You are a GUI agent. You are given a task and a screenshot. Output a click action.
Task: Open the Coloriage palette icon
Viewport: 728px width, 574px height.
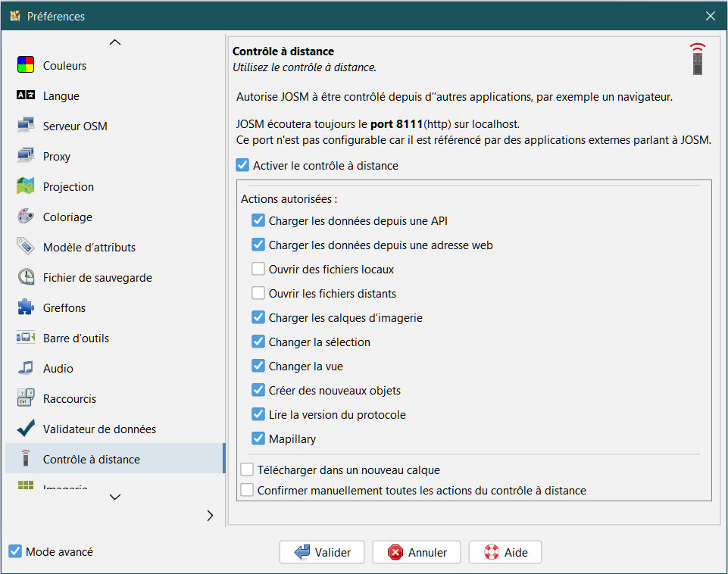[x=26, y=217]
